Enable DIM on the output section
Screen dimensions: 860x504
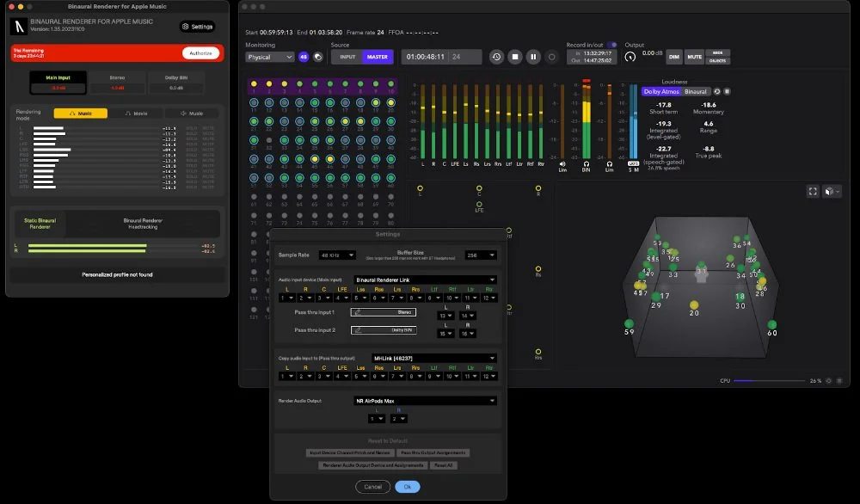[x=676, y=58]
